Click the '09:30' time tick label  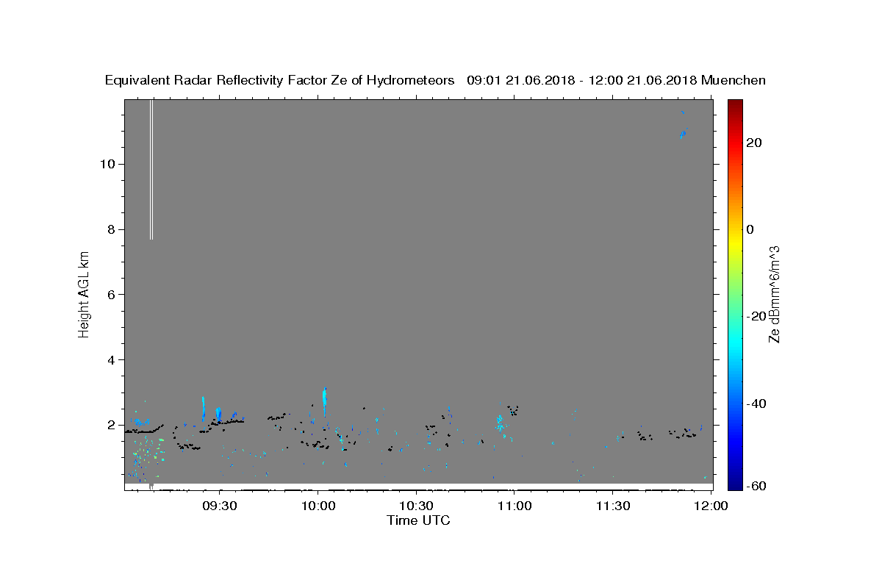pos(220,506)
